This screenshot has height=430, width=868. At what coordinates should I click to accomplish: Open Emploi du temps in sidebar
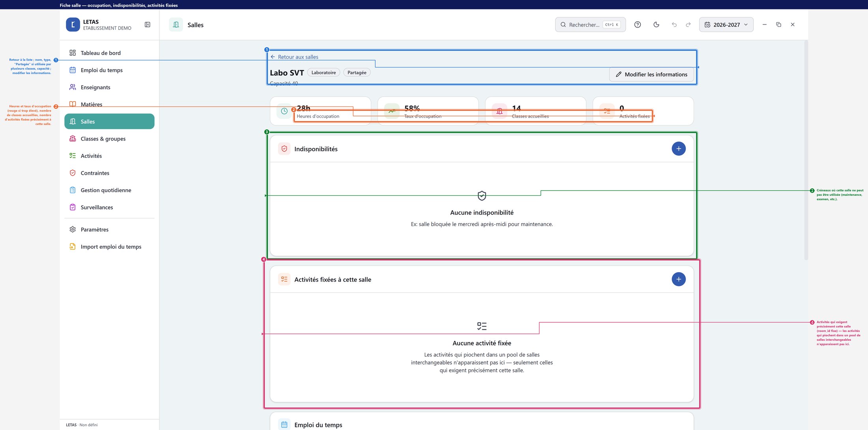[x=109, y=70]
